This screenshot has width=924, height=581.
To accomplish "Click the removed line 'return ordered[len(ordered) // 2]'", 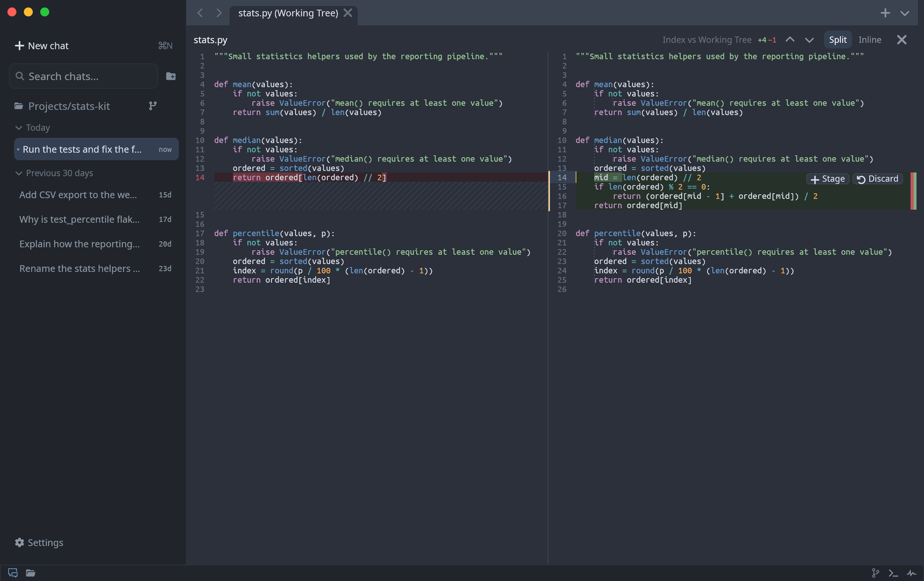I will pyautogui.click(x=310, y=178).
